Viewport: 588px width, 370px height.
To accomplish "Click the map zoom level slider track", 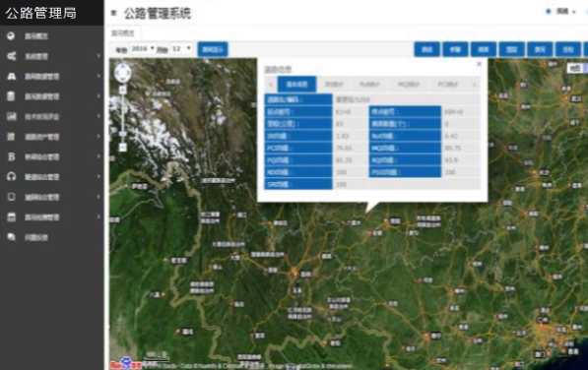I will point(123,118).
